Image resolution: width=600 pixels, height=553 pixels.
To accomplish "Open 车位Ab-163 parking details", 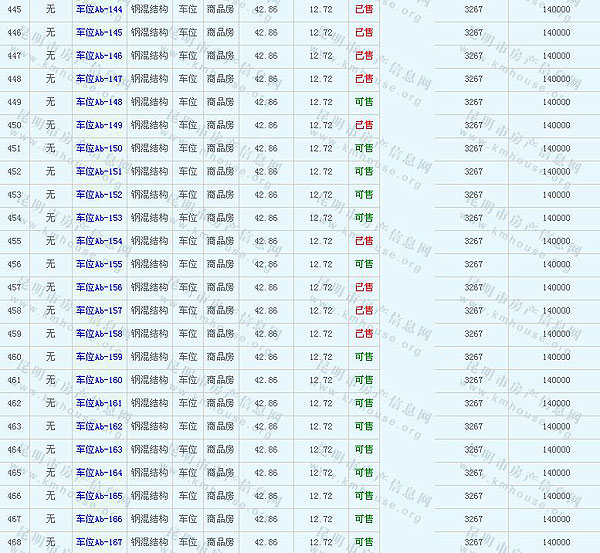I will 99,450.
